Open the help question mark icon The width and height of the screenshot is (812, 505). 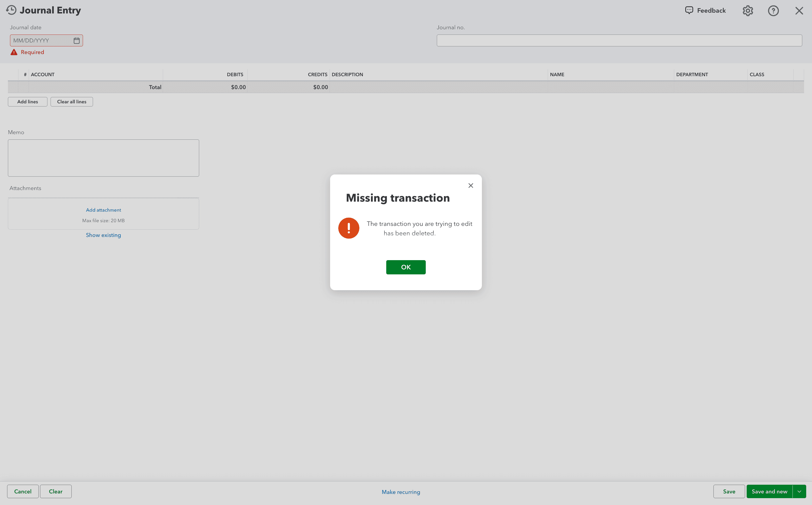pyautogui.click(x=773, y=11)
